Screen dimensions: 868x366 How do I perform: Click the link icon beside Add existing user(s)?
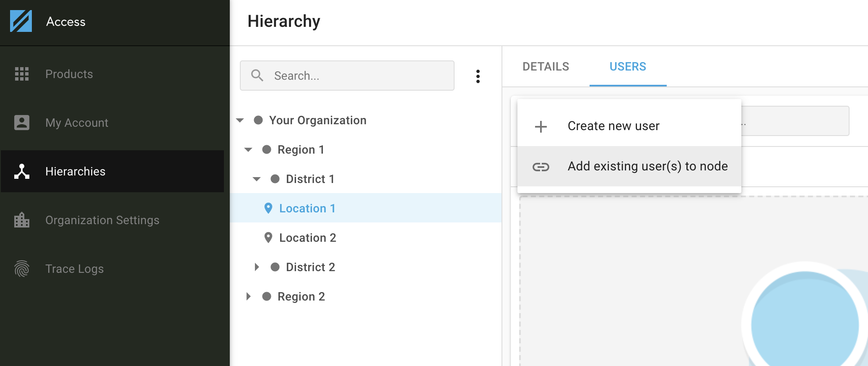pos(541,167)
